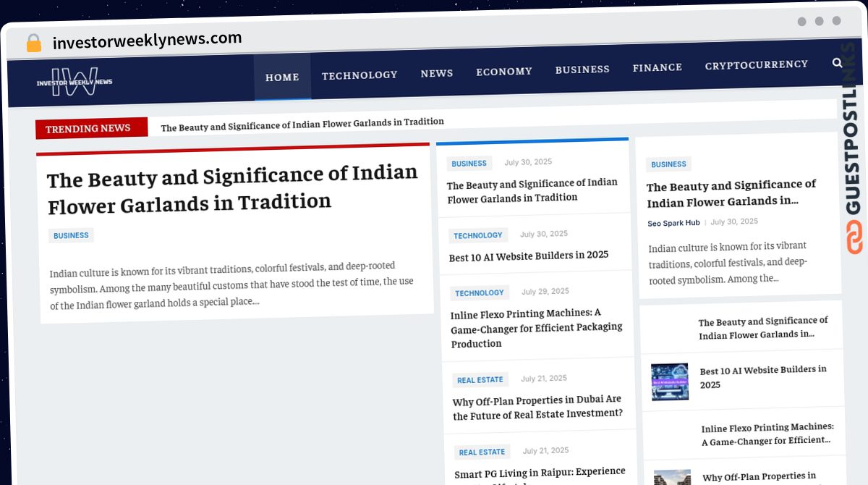Click TECHNOLOGY tag dated July 30, 2025
868x485 pixels.
[x=478, y=235]
